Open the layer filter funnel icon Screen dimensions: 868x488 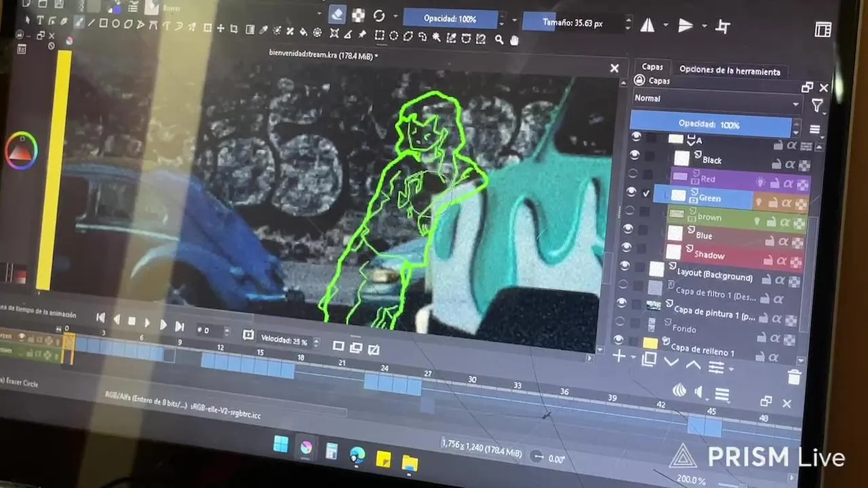[817, 106]
